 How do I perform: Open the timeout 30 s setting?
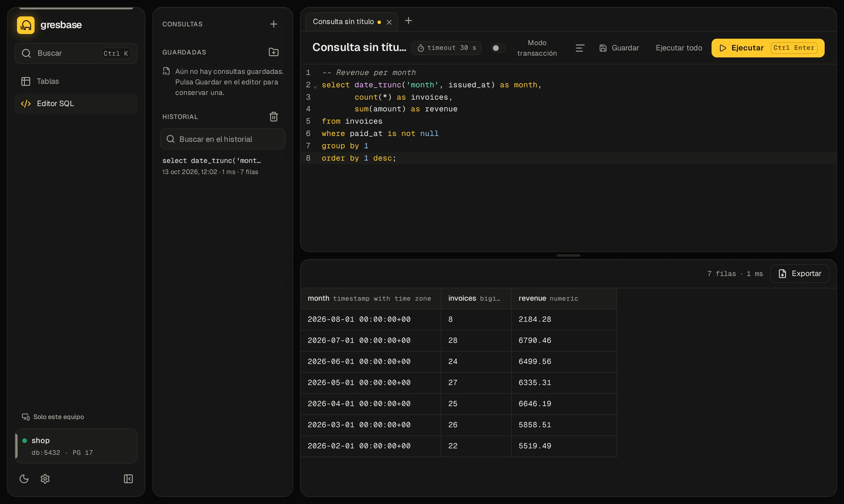pos(446,48)
